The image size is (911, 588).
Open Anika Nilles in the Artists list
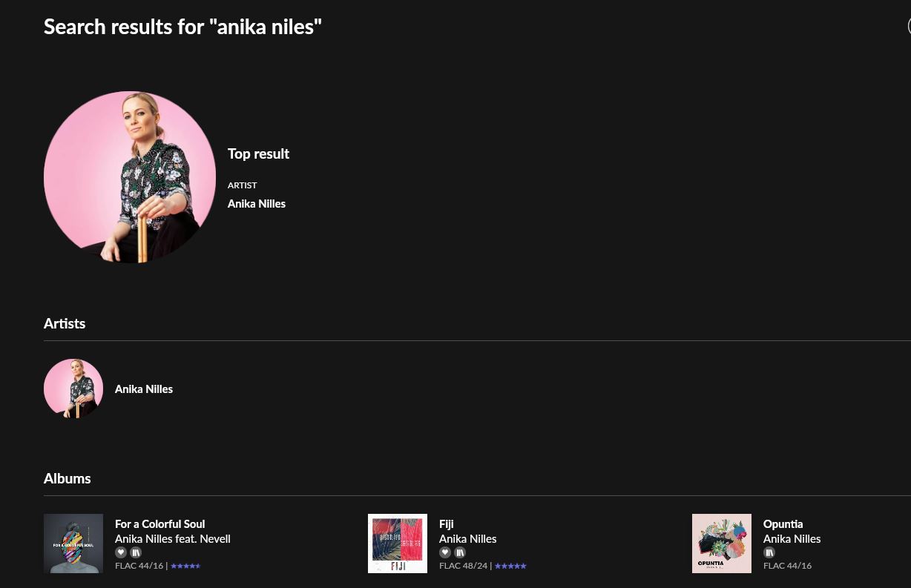point(144,389)
